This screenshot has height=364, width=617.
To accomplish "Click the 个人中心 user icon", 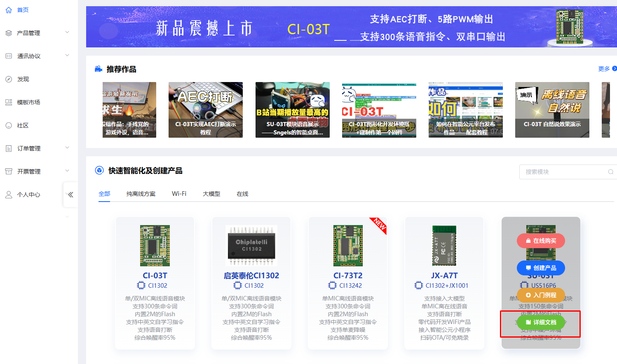I will tap(9, 195).
